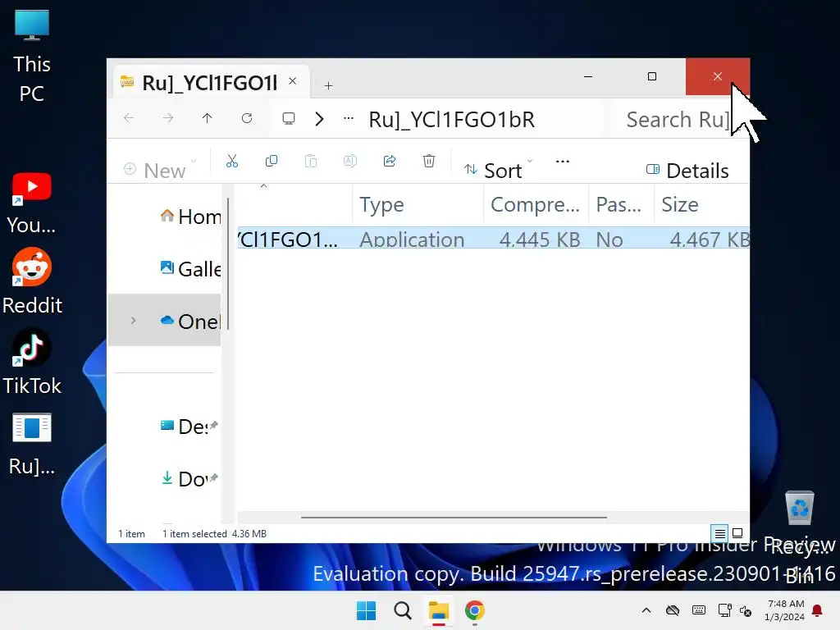Click the monitor icon in address bar
The image size is (840, 630).
pos(289,118)
